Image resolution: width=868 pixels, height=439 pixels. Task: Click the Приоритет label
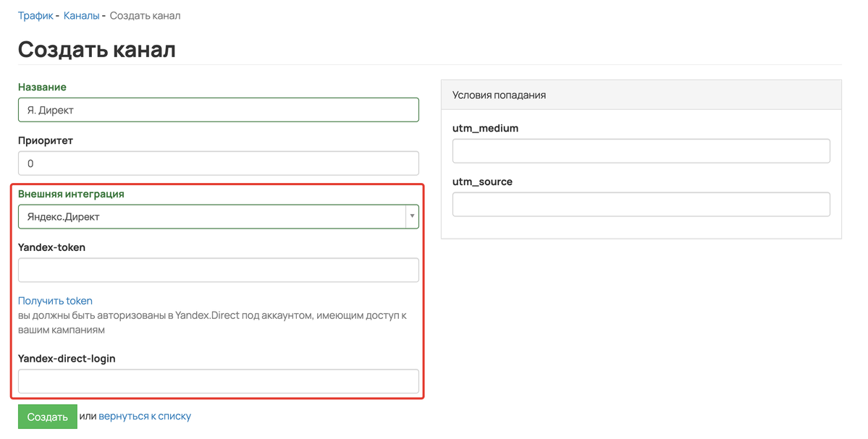[x=46, y=140]
